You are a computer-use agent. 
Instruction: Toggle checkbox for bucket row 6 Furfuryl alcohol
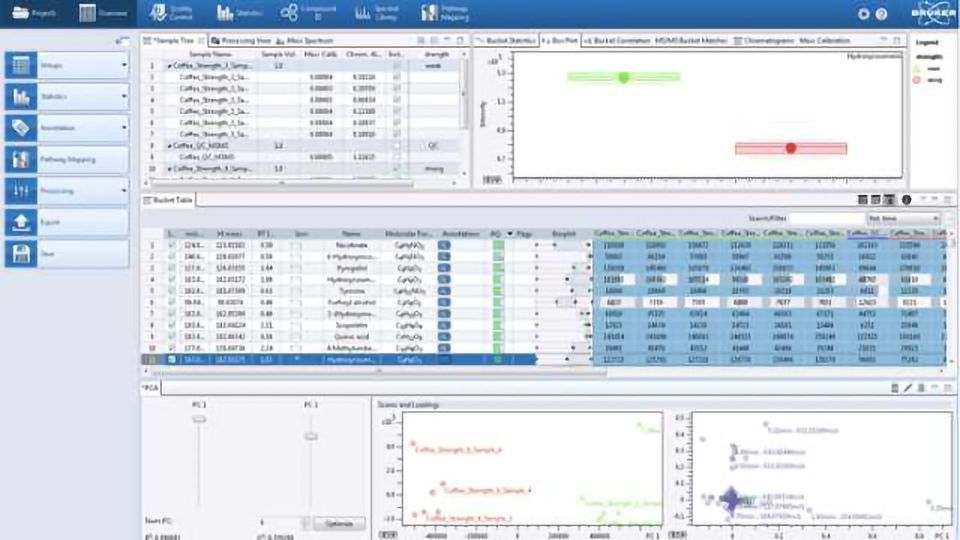point(171,302)
